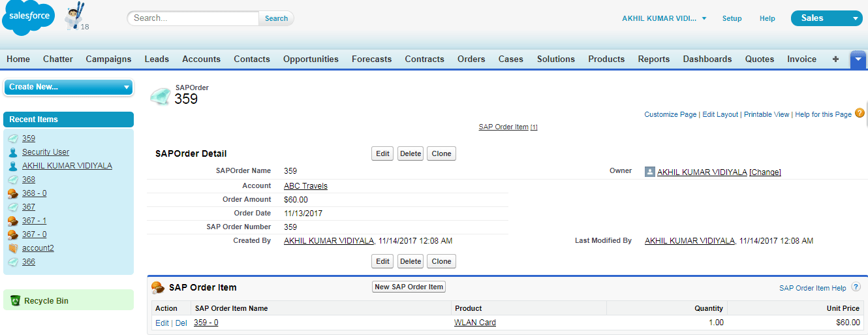The width and height of the screenshot is (868, 335).
Task: Open the Sales app menu dropdown
Action: point(826,18)
